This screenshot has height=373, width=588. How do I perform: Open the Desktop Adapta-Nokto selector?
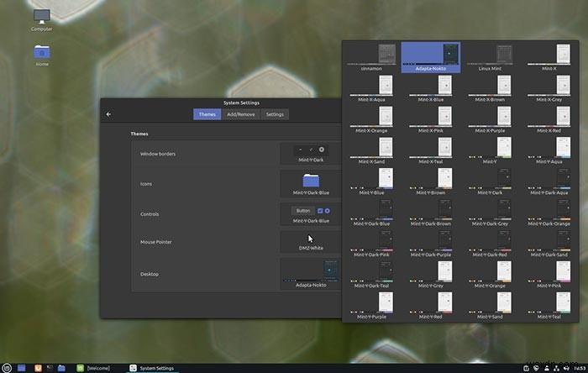(311, 274)
